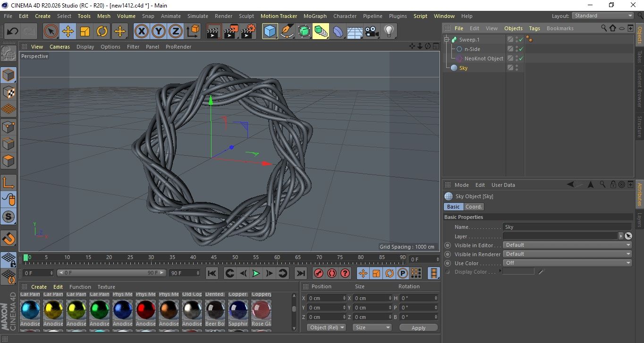This screenshot has height=343, width=644.
Task: Add a Cube primitive object
Action: (x=270, y=32)
